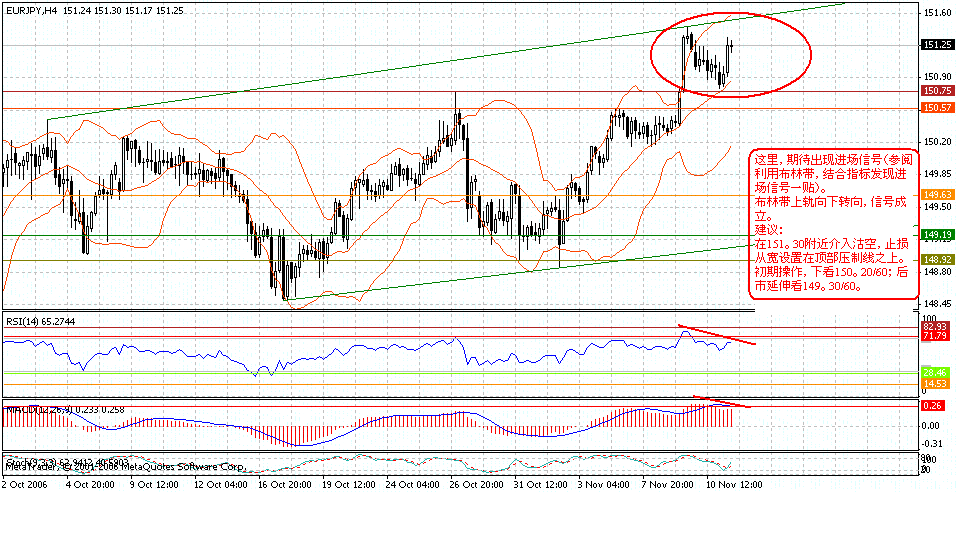Screen dimensions: 956x558
Task: Click the 3 Nov 04:00 time label
Action: click(x=604, y=485)
